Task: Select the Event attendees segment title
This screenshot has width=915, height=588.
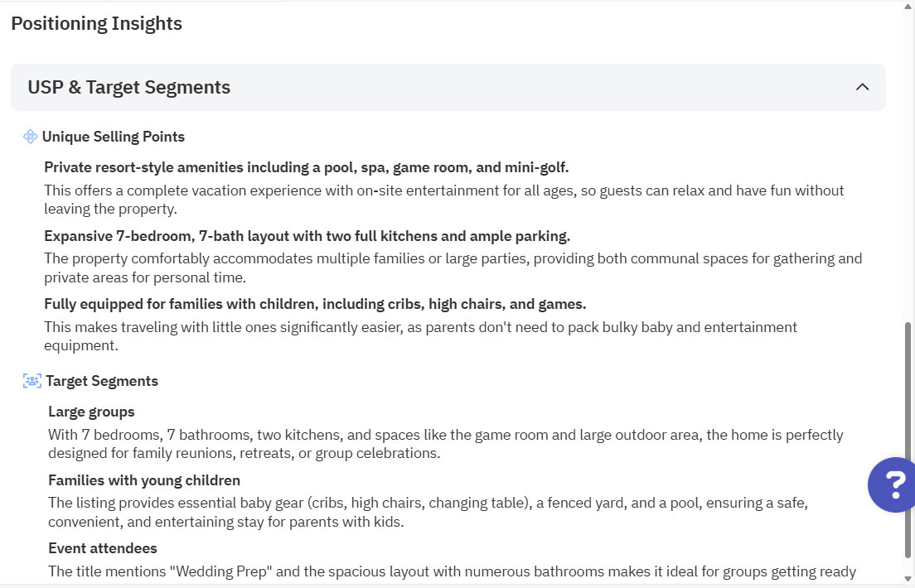Action: tap(103, 548)
